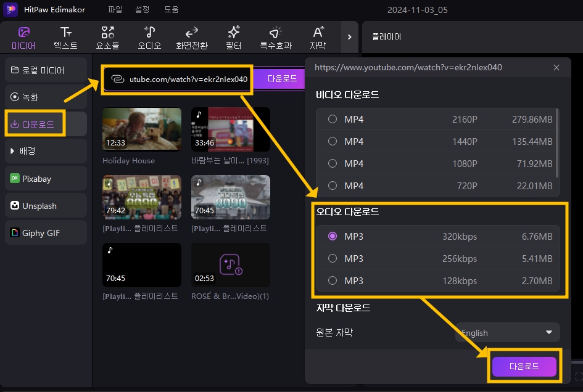Image resolution: width=583 pixels, height=392 pixels.
Task: Select MP3 256kbps audio option
Action: [438, 259]
